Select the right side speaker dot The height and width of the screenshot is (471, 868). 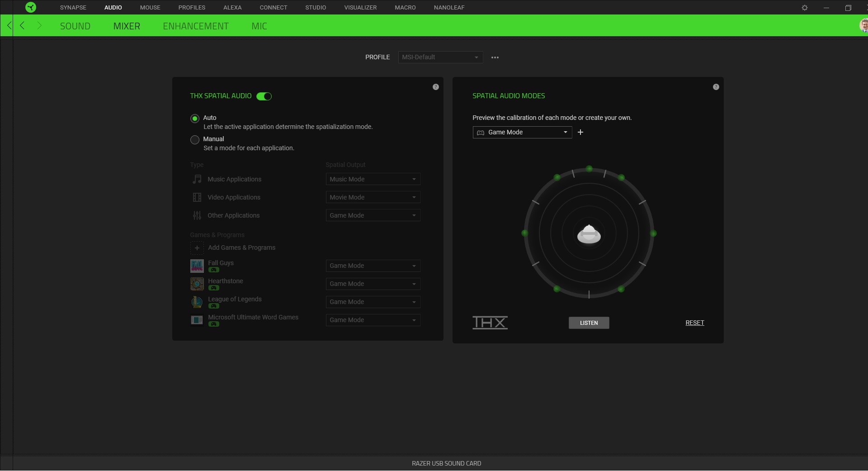[653, 233]
